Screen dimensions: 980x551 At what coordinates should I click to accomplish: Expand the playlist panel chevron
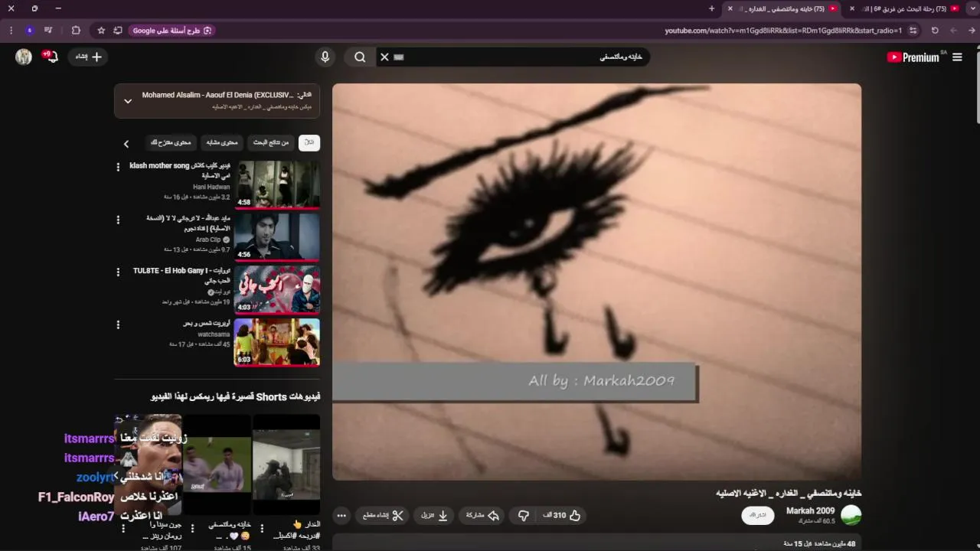click(x=128, y=100)
